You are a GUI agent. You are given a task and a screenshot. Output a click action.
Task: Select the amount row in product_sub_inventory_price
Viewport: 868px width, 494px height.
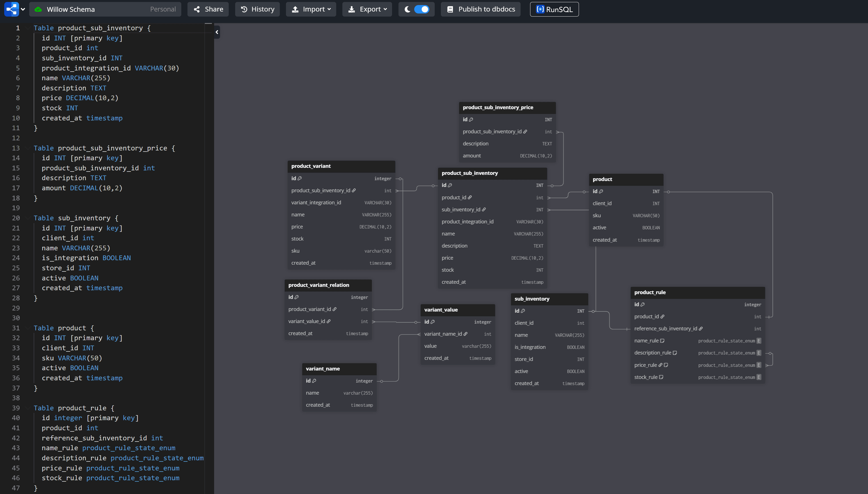507,156
